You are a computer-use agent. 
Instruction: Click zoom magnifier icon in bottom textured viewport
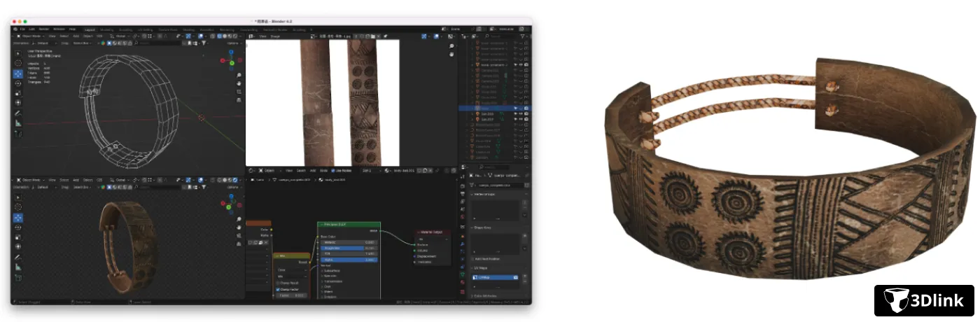tap(239, 219)
